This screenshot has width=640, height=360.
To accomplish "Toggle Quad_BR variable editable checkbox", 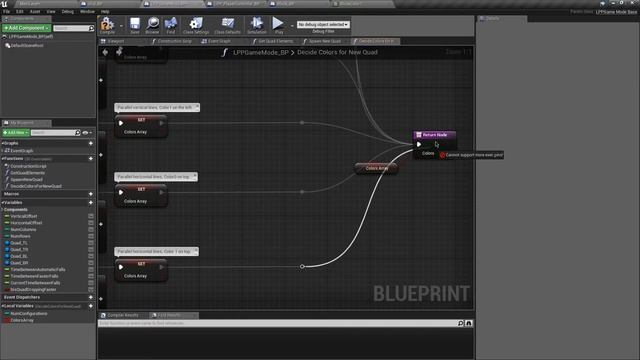I will point(91,263).
